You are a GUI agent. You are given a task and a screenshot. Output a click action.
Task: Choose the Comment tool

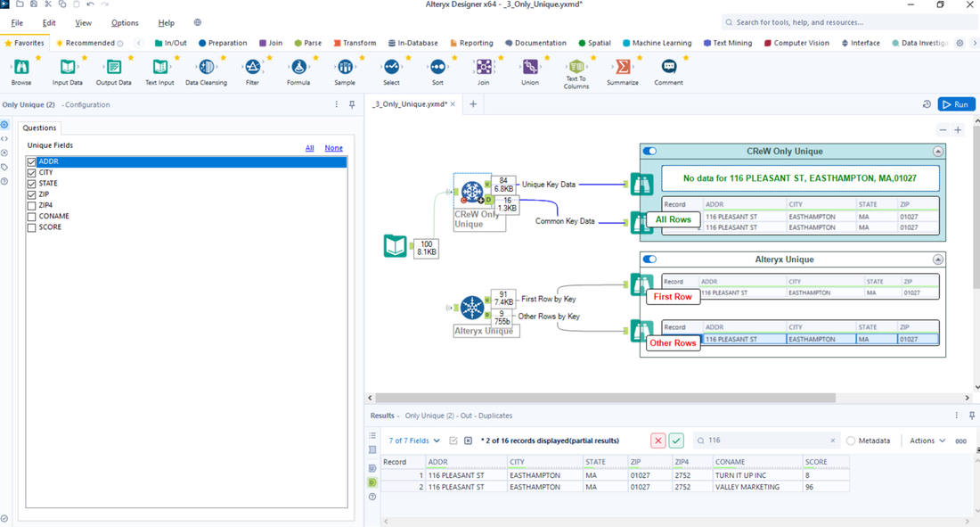(x=669, y=66)
